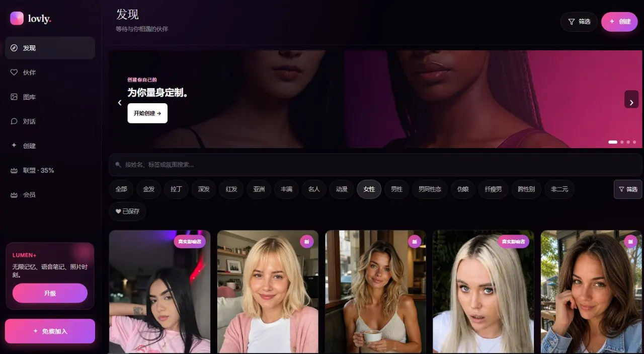Click the 等待与你相遇的伙伴 subtitle
The width and height of the screenshot is (644, 354).
tap(142, 29)
